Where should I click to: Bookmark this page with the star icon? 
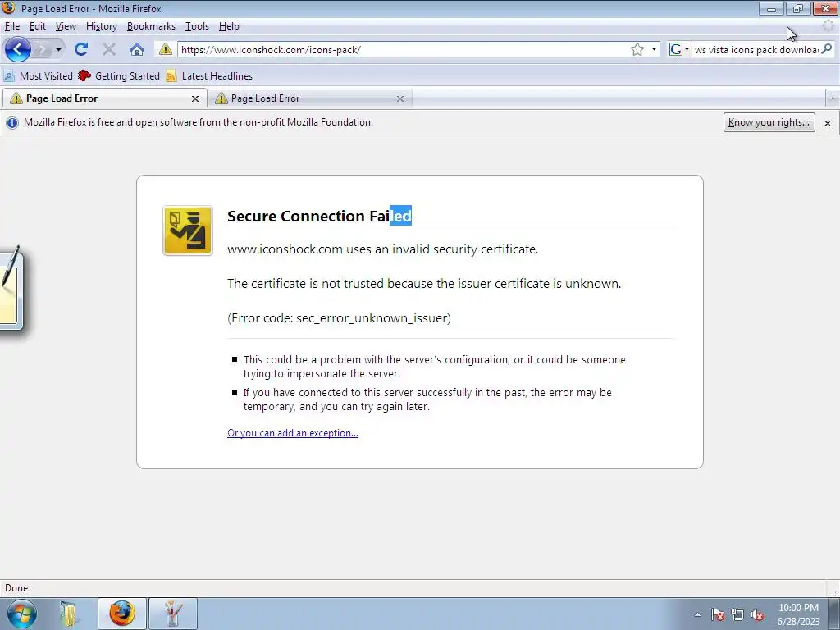click(x=637, y=50)
